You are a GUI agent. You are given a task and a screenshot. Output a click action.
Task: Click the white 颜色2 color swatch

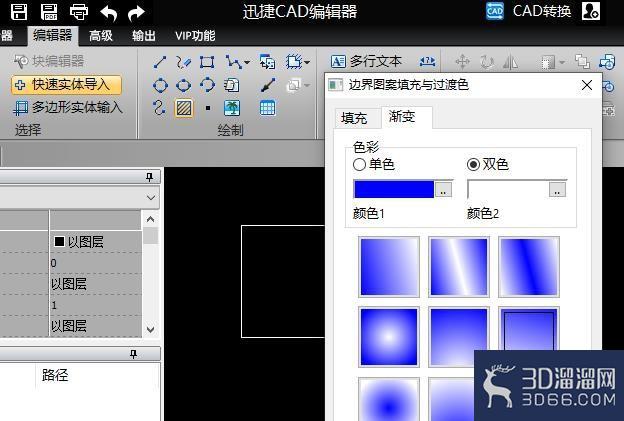[508, 189]
